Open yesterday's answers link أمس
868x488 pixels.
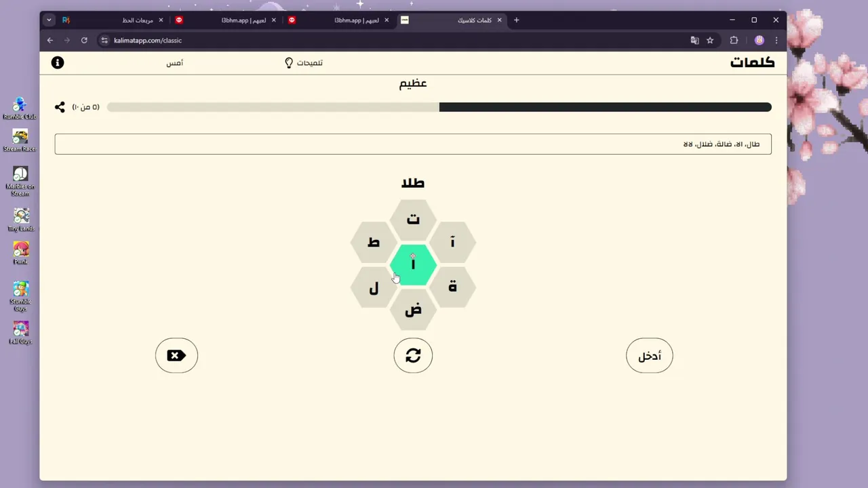coord(175,62)
